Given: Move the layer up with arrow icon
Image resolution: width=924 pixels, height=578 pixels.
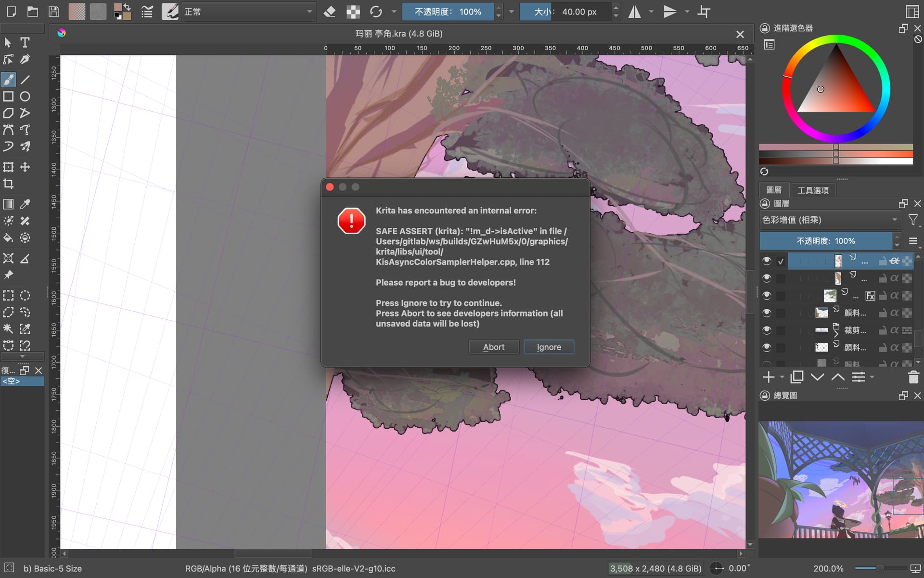Looking at the screenshot, I should 838,377.
